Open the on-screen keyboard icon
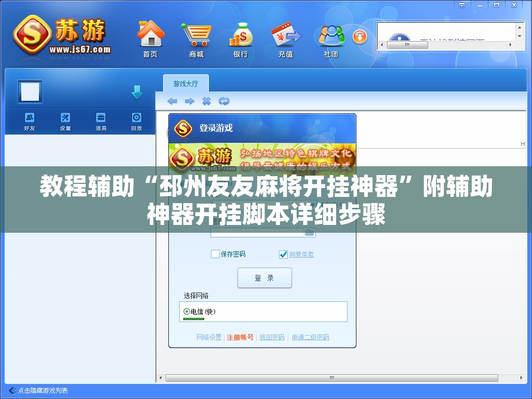Screen dimensions: 532x399 coord(309,232)
